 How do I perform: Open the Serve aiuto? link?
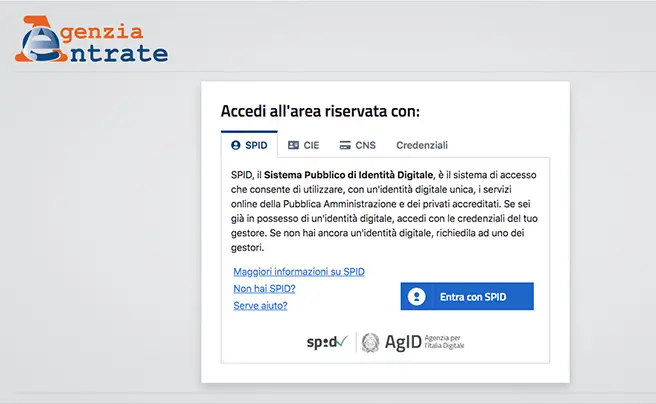click(x=260, y=306)
